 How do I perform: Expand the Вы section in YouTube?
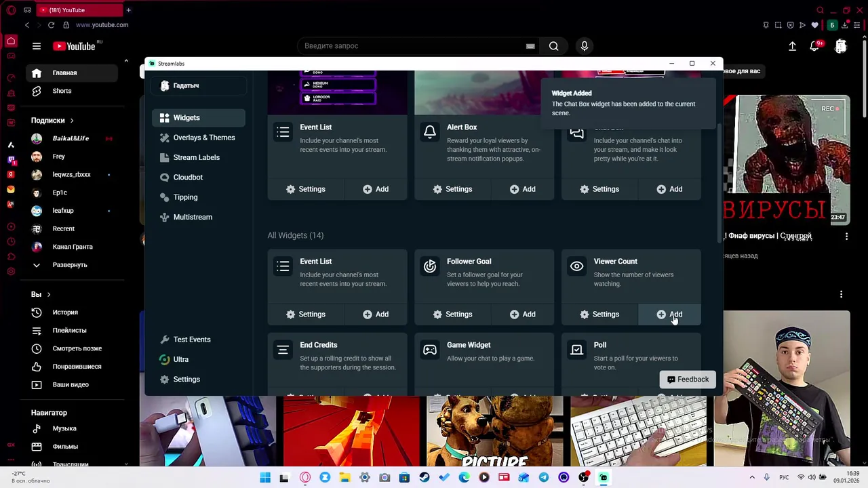click(x=41, y=295)
